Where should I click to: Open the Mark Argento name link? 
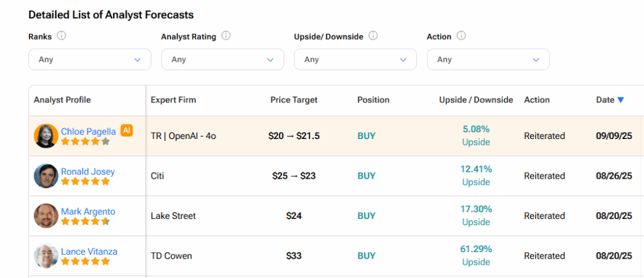point(88,211)
